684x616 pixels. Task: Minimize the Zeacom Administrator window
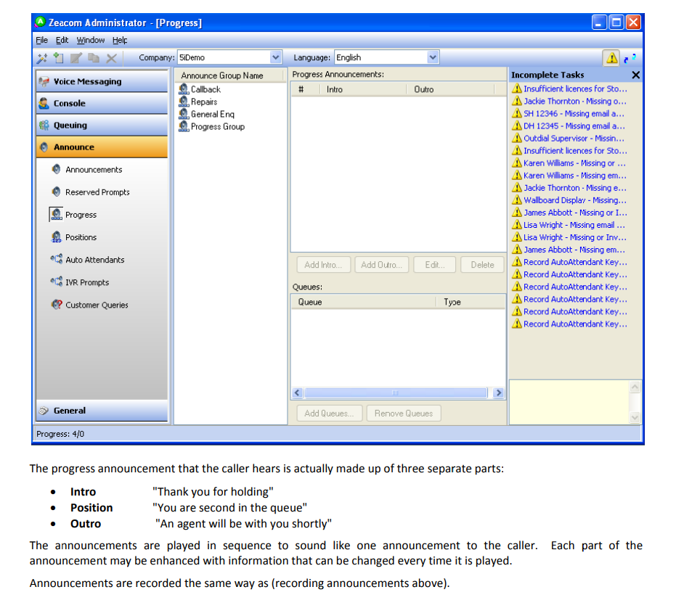(599, 22)
